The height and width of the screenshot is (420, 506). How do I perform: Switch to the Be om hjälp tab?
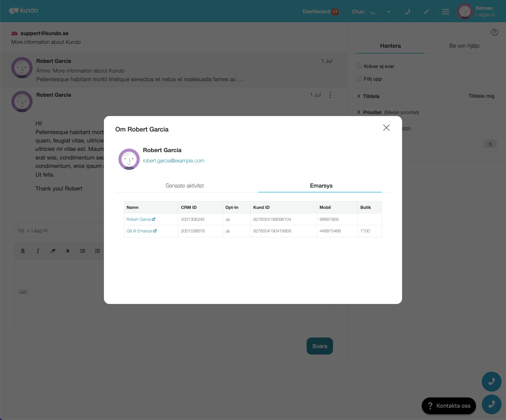point(464,46)
